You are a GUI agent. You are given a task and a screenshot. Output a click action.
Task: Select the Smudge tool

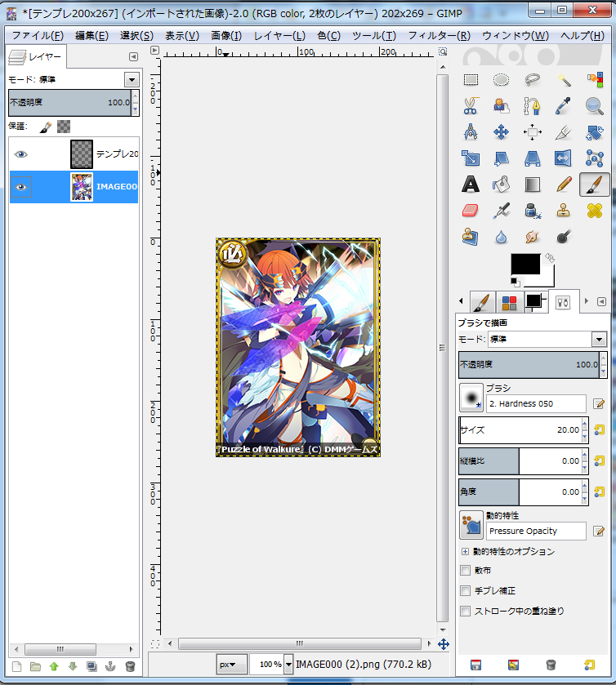click(532, 238)
